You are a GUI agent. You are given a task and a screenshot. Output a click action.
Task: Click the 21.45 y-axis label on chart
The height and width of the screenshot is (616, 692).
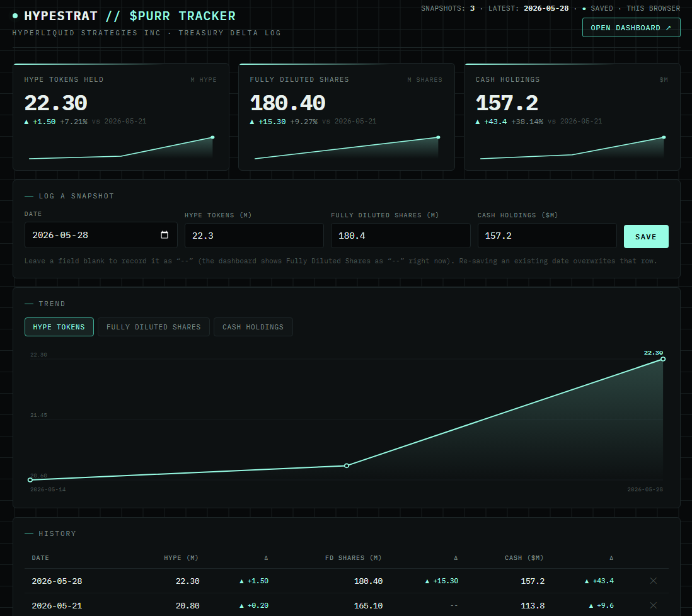tap(38, 415)
